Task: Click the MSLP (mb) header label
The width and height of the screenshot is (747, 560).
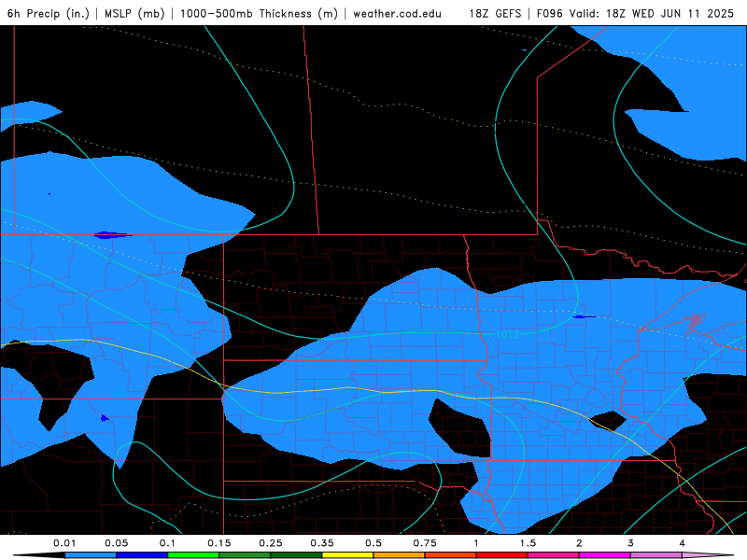Action: (x=134, y=13)
